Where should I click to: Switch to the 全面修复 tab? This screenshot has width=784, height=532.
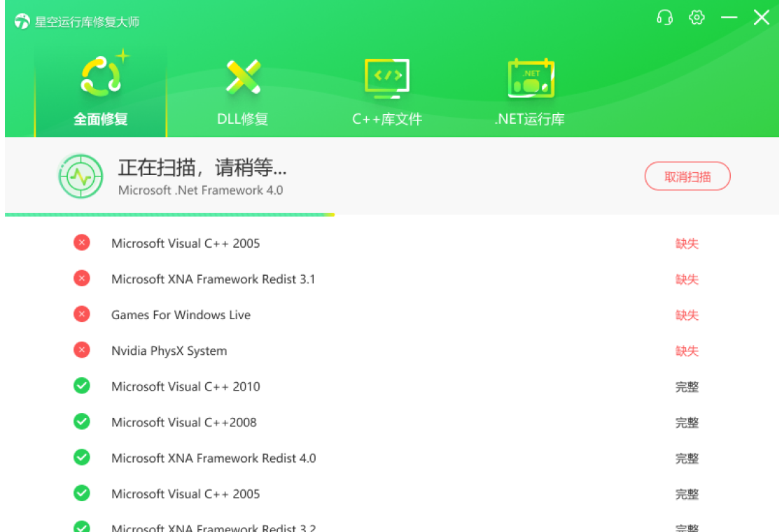coord(101,92)
